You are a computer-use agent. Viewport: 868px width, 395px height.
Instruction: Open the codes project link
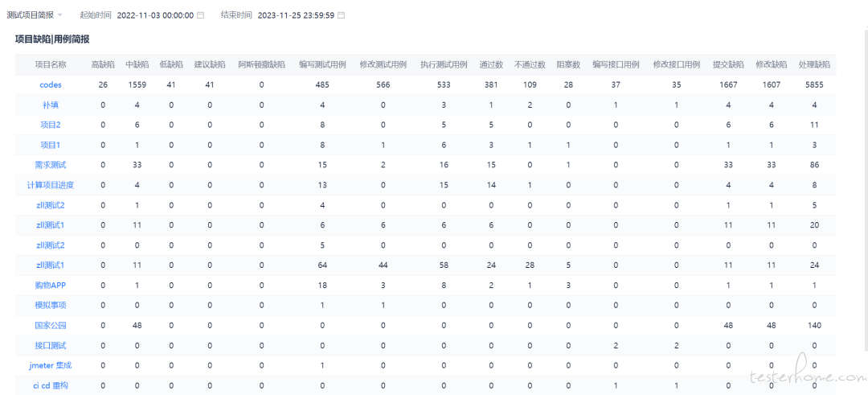pos(51,84)
